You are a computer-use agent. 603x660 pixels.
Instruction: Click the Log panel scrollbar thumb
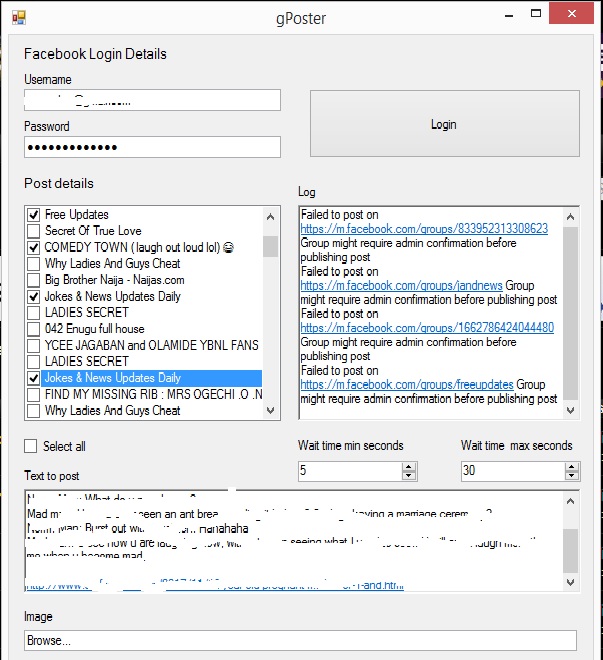[x=571, y=314]
